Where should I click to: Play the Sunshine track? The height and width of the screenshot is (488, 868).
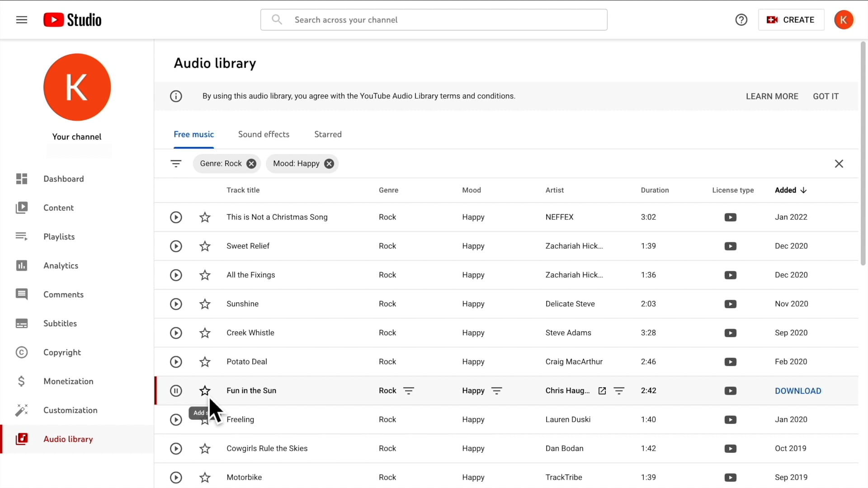pos(176,304)
